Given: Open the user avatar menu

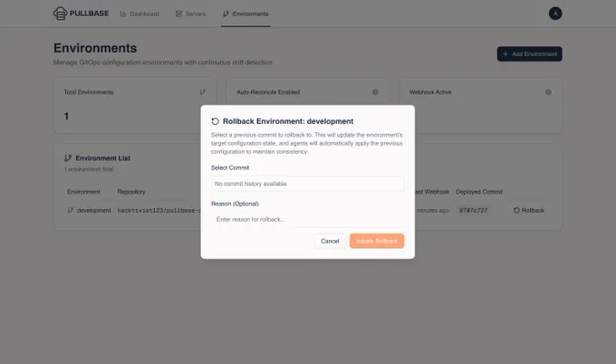Looking at the screenshot, I should coord(555,14).
